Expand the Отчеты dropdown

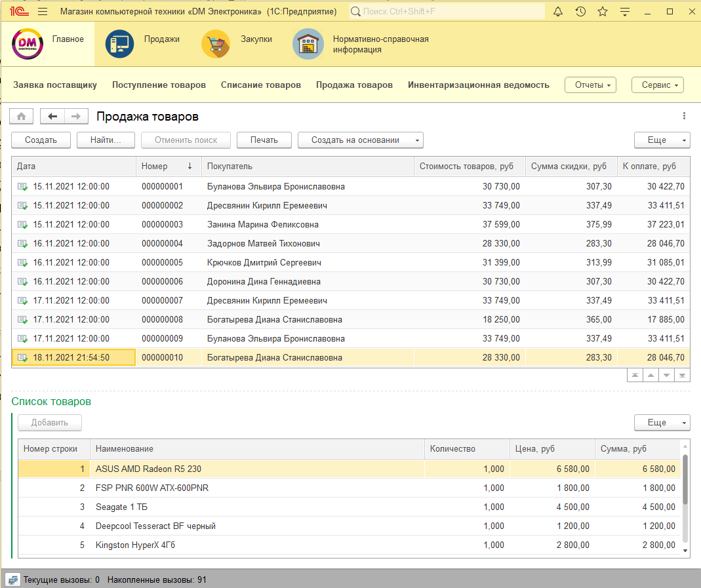point(591,85)
